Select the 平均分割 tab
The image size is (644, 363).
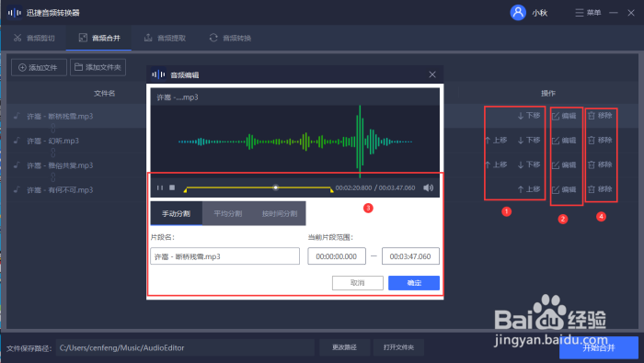pyautogui.click(x=227, y=213)
